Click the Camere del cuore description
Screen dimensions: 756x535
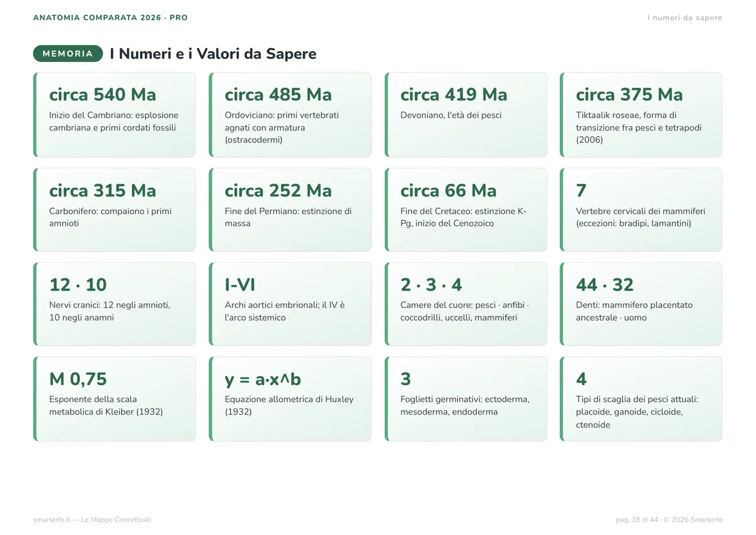(465, 311)
